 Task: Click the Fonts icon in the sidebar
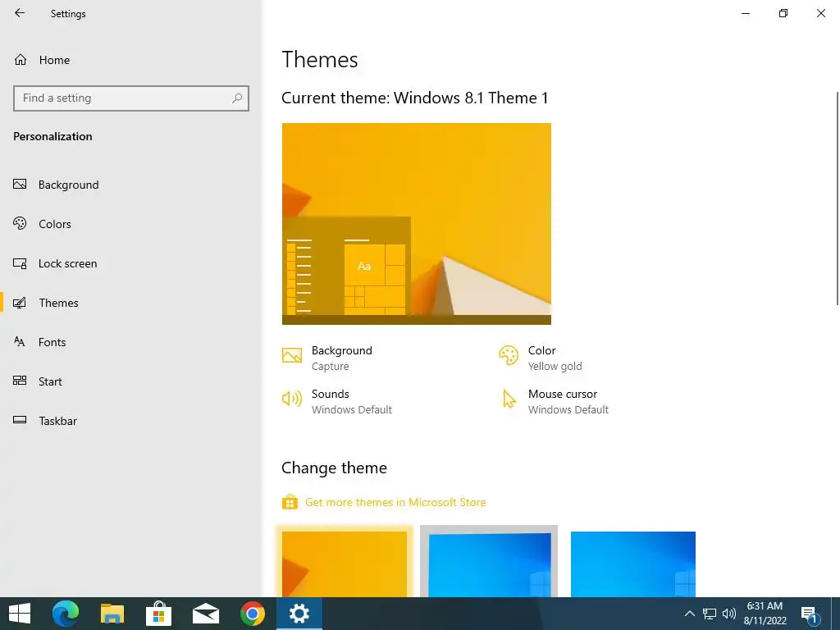[20, 342]
